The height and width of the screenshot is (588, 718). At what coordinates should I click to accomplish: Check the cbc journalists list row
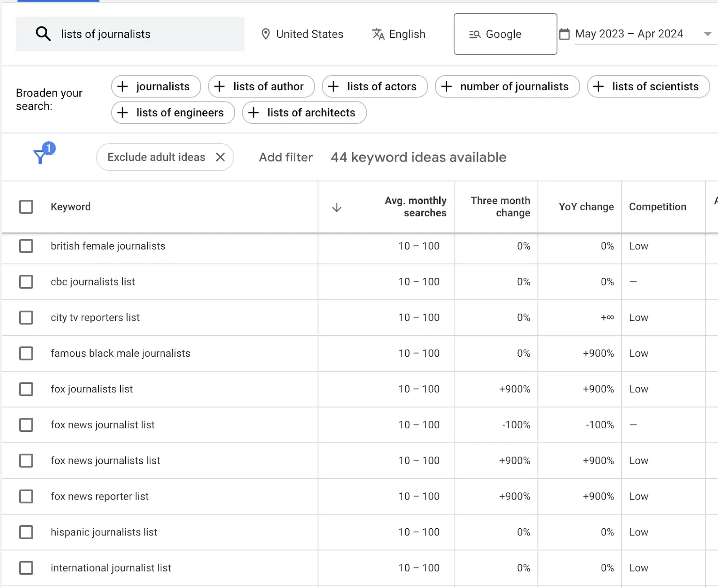coord(26,282)
